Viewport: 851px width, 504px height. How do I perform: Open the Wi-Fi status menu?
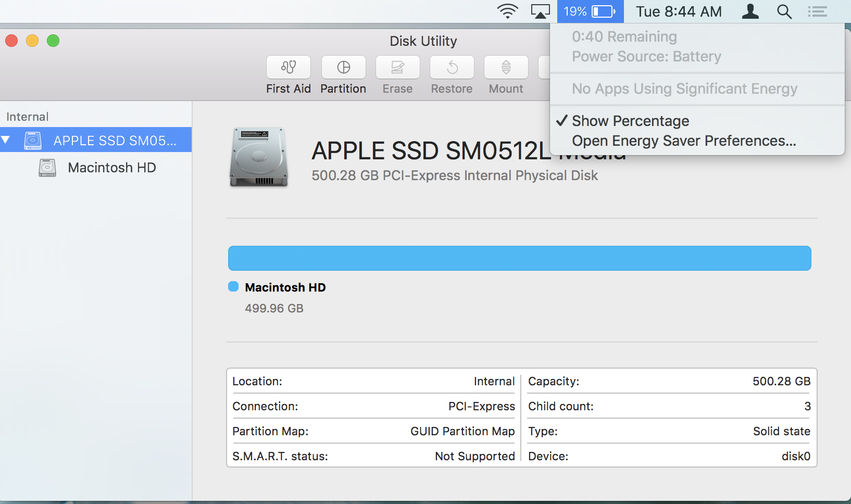pos(507,11)
